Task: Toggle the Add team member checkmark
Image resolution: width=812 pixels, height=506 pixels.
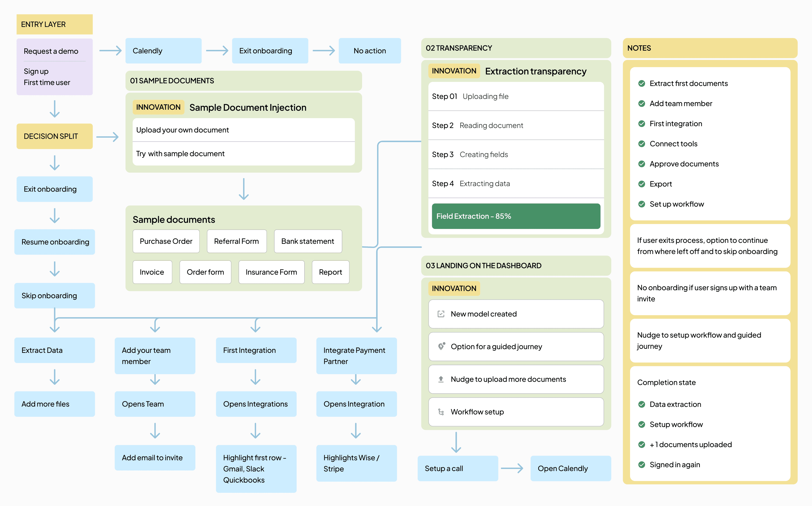Action: [641, 103]
